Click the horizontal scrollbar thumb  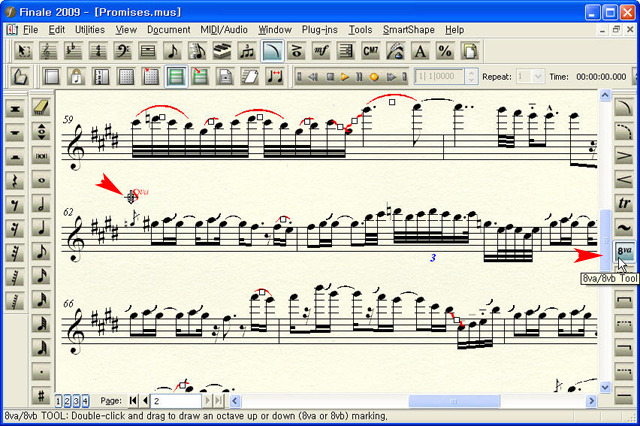pyautogui.click(x=454, y=401)
